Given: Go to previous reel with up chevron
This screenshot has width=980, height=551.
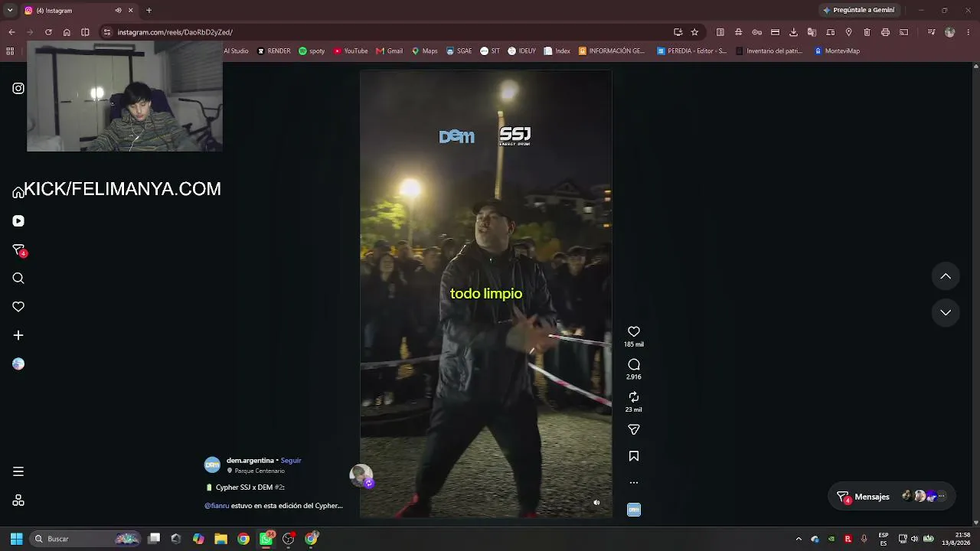Looking at the screenshot, I should click(946, 276).
